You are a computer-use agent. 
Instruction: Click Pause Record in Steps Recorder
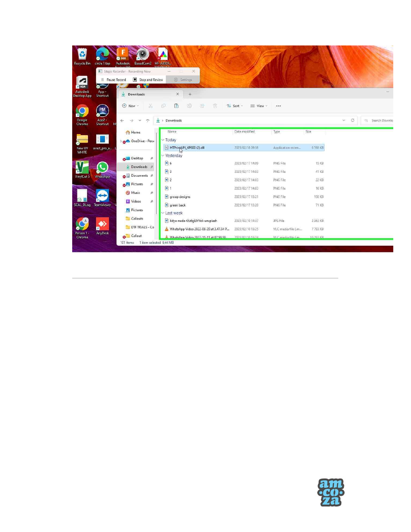point(113,80)
